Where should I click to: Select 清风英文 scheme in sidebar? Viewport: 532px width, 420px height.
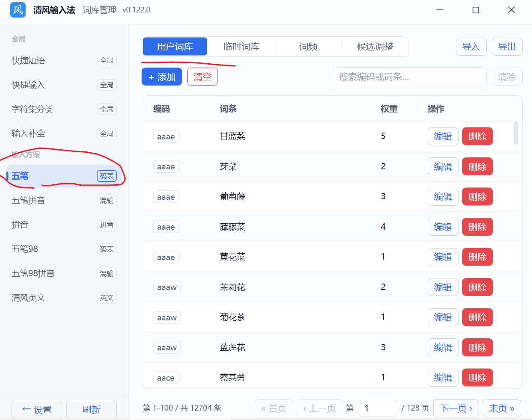[64, 298]
